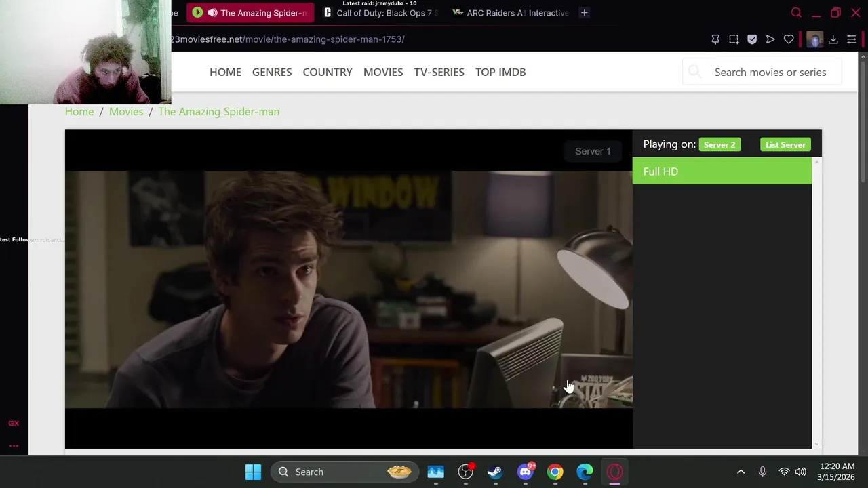The image size is (868, 488).
Task: Open the TOP IMDB page
Action: click(500, 72)
